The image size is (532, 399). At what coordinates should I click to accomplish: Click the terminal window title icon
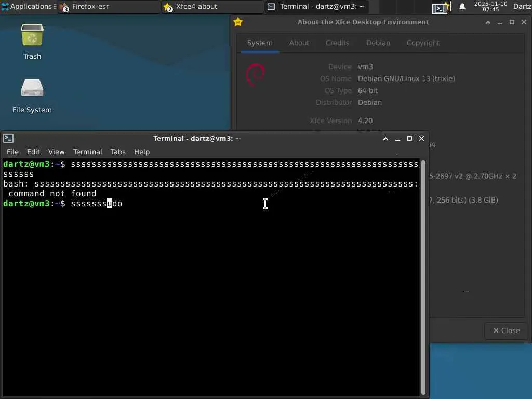(x=8, y=138)
